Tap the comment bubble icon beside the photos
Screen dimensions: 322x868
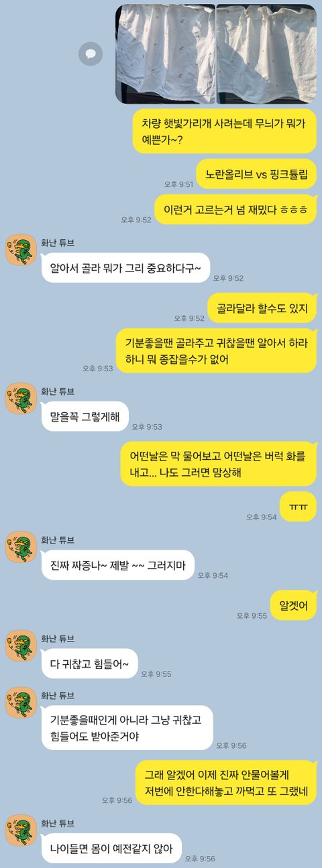point(91,54)
